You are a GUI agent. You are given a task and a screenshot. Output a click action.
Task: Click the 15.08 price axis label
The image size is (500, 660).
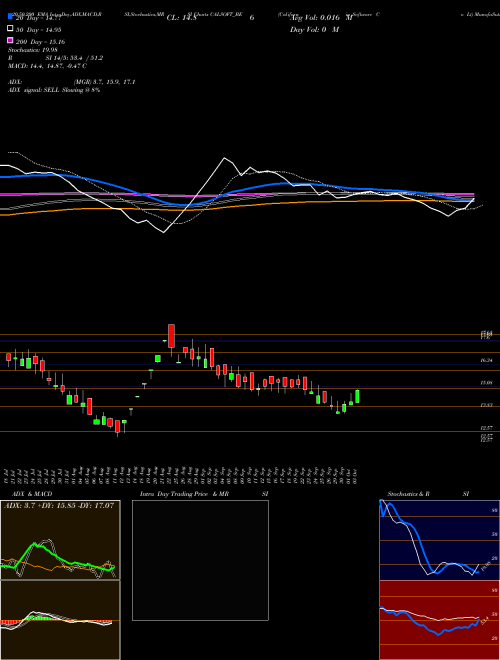[x=486, y=383]
